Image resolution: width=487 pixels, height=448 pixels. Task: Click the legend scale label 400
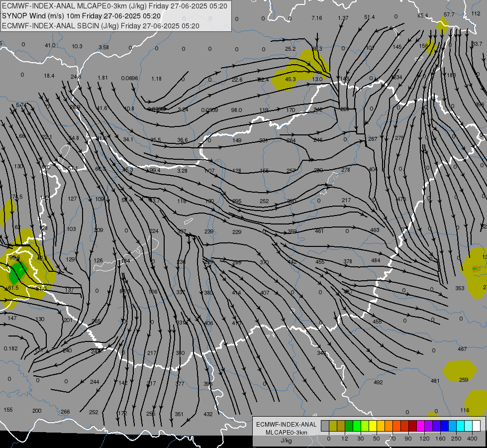pos(472,439)
